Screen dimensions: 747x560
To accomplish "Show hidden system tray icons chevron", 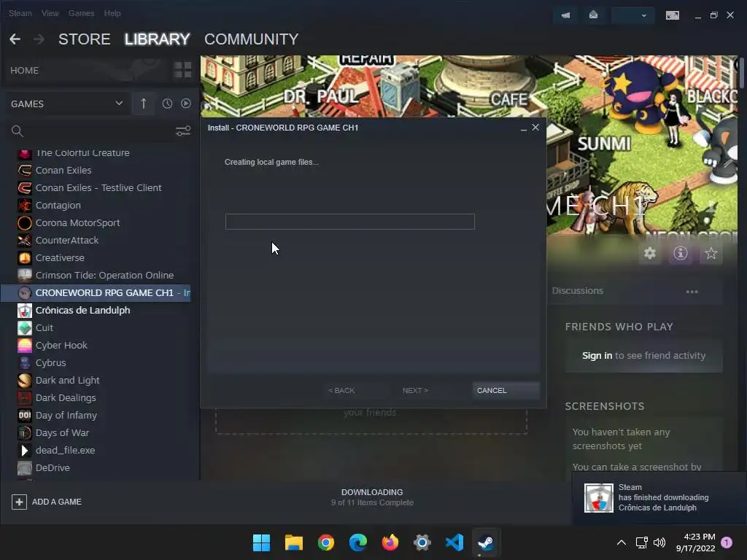I will pyautogui.click(x=622, y=542).
